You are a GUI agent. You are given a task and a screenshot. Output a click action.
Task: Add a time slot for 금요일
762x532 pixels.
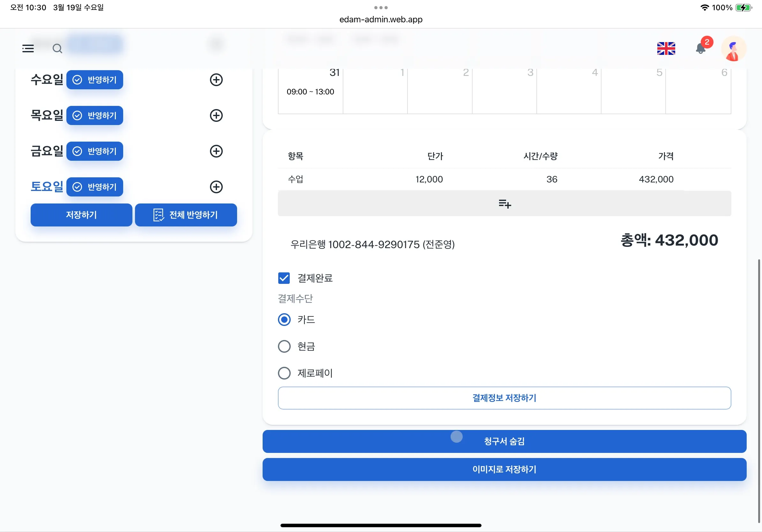[216, 151]
